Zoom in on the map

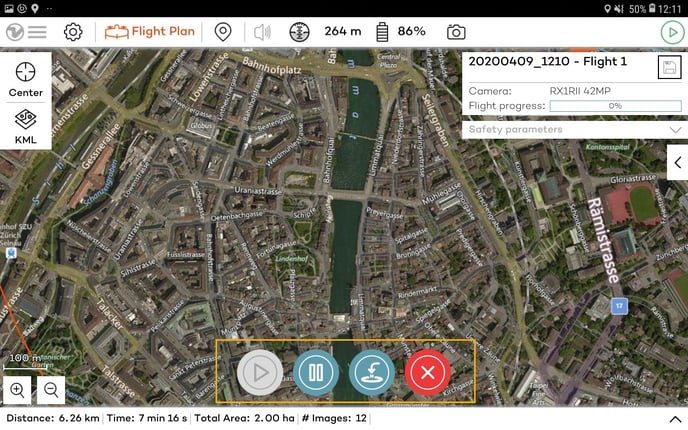click(x=17, y=390)
